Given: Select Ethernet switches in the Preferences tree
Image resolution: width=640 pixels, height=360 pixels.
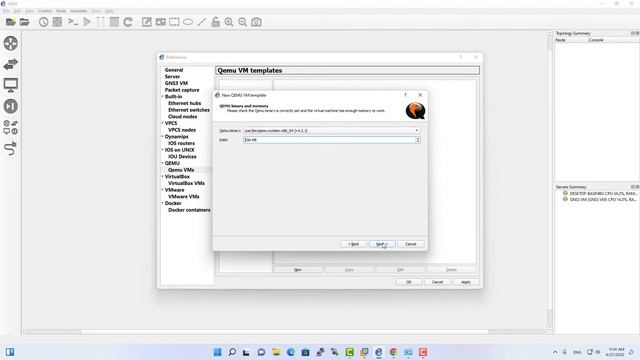Looking at the screenshot, I should coord(189,110).
